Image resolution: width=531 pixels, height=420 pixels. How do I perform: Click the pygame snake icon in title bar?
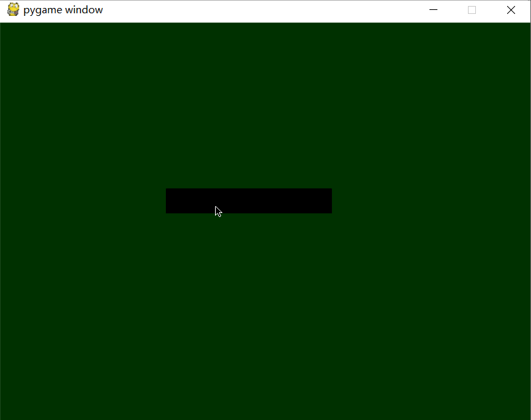(13, 10)
